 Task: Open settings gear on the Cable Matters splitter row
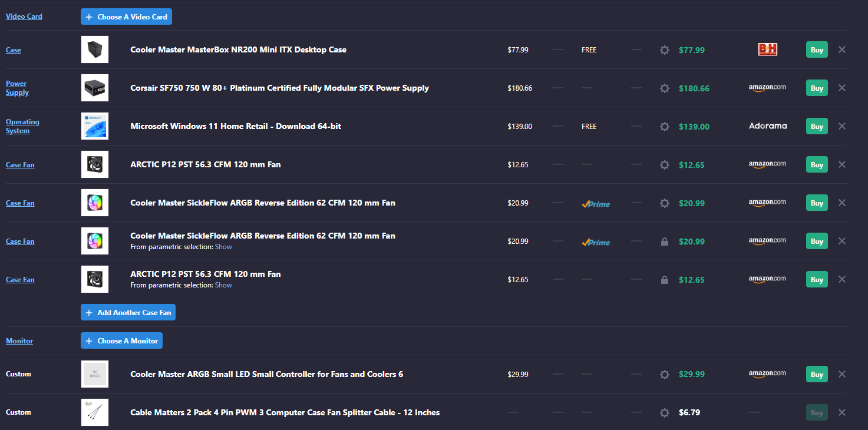665,412
